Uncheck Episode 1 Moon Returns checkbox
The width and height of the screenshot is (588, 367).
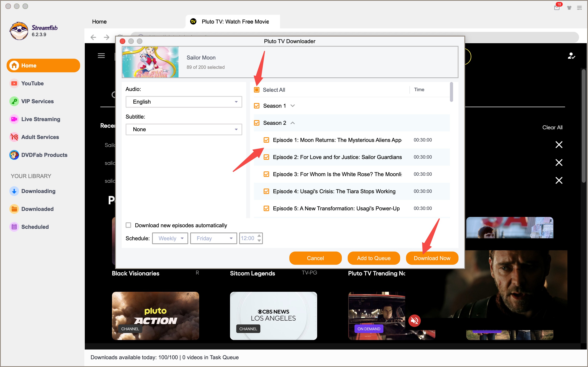coord(266,140)
